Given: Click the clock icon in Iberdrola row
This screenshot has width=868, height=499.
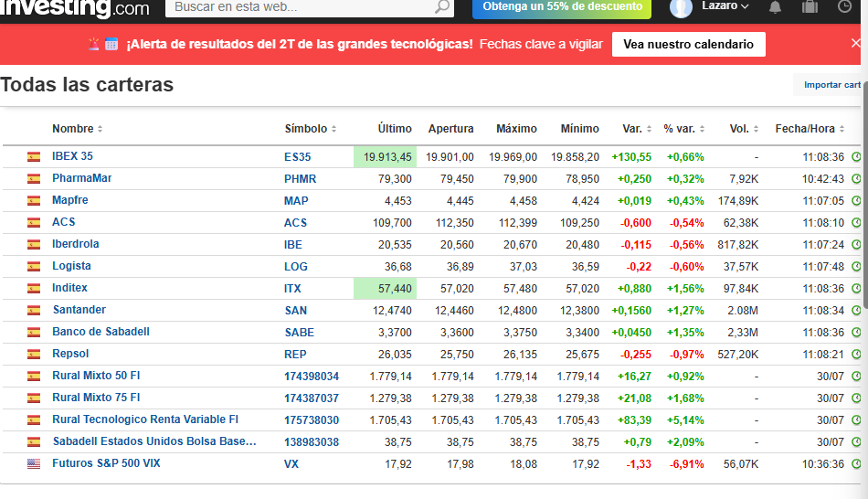Looking at the screenshot, I should pyautogui.click(x=856, y=244).
